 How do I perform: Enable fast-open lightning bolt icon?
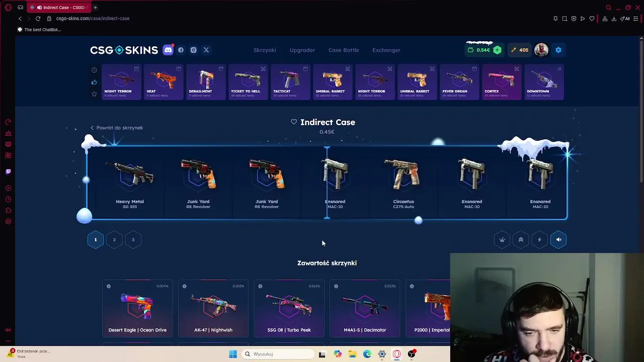click(539, 240)
